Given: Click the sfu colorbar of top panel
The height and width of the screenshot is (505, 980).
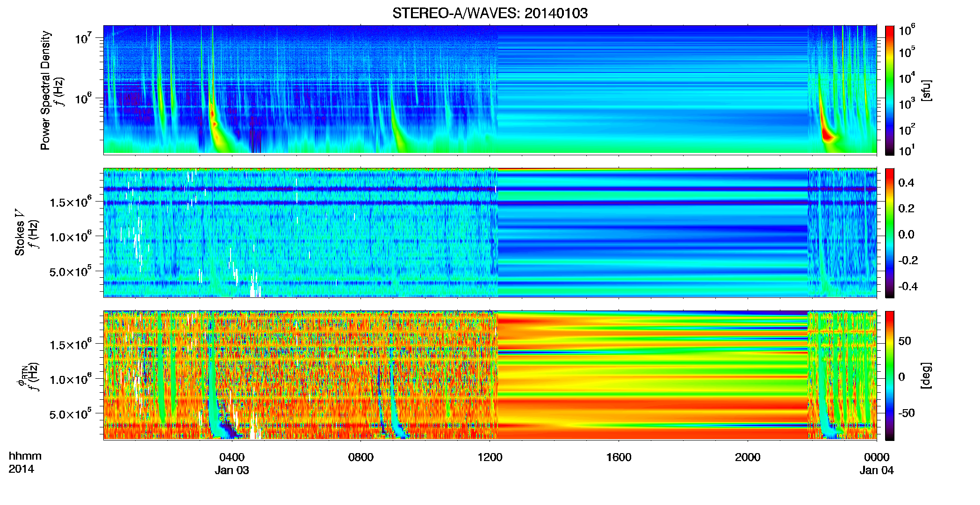Looking at the screenshot, I should [x=890, y=90].
